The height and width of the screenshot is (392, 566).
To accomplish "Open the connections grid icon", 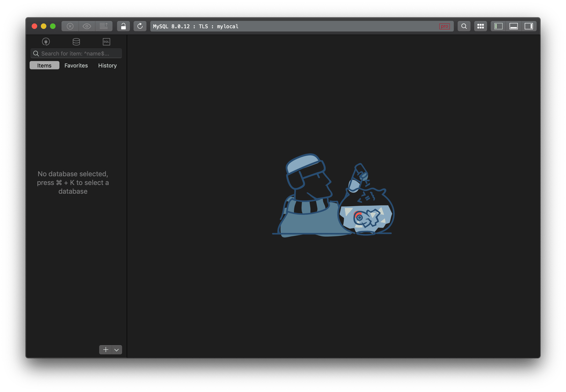I will tap(481, 26).
